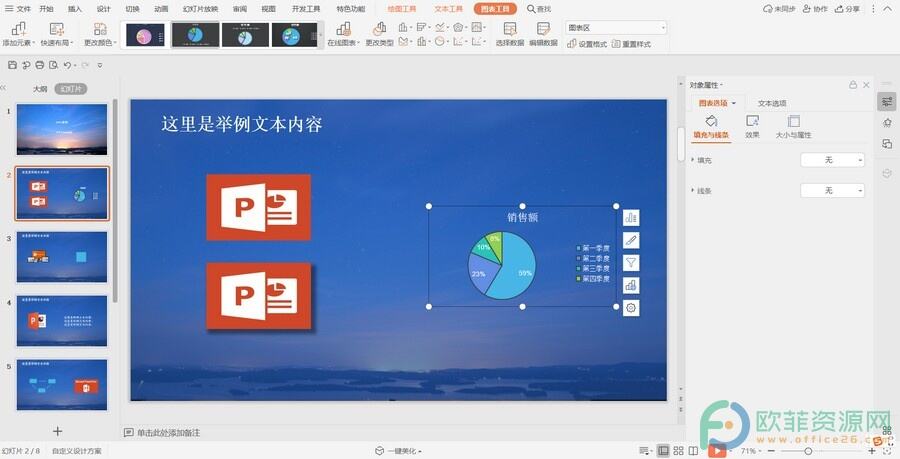Click the 快速布局 (Quick layout) icon
Image resolution: width=900 pixels, height=459 pixels.
pyautogui.click(x=56, y=29)
